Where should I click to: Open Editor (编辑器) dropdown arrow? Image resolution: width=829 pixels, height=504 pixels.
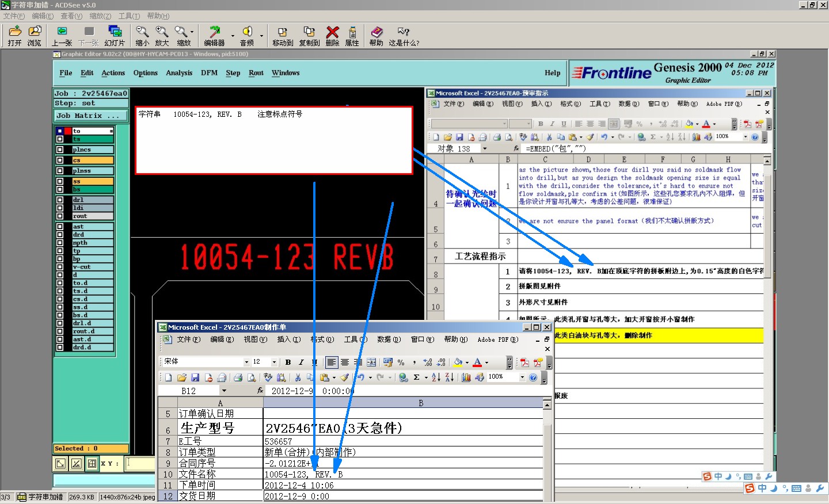click(233, 36)
